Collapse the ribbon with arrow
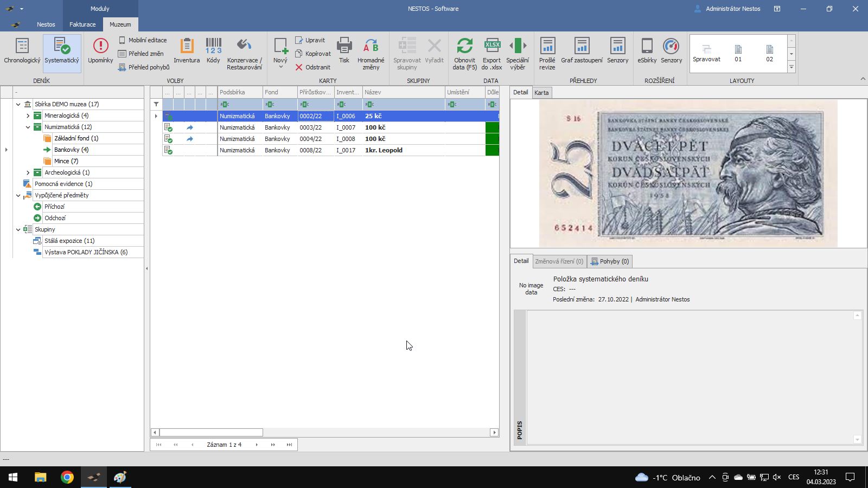 pos(863,79)
